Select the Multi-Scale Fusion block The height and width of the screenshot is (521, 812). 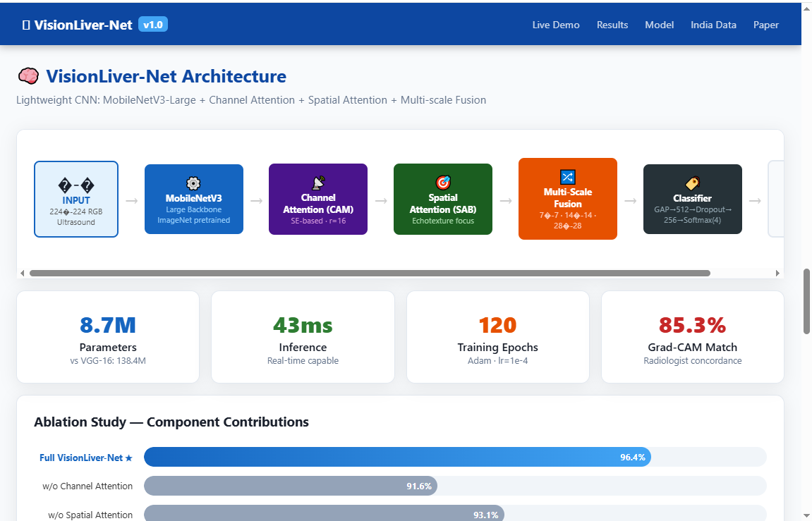pyautogui.click(x=568, y=199)
